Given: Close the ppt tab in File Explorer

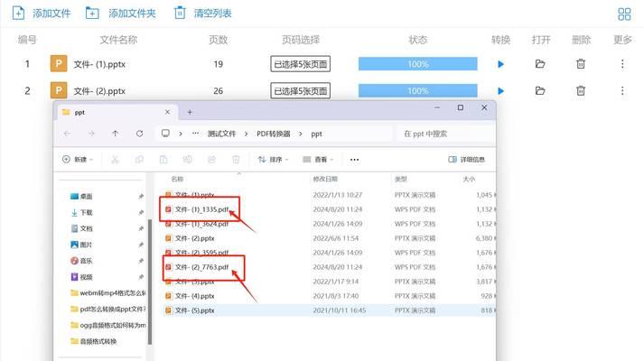Looking at the screenshot, I should pyautogui.click(x=167, y=112).
